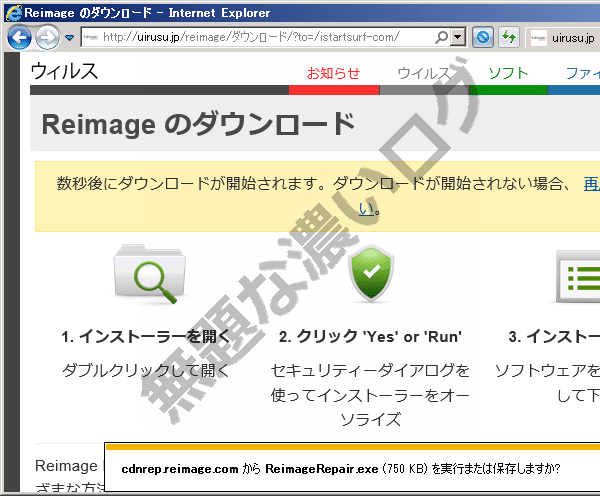Click the browser Back arrow button

19,38
